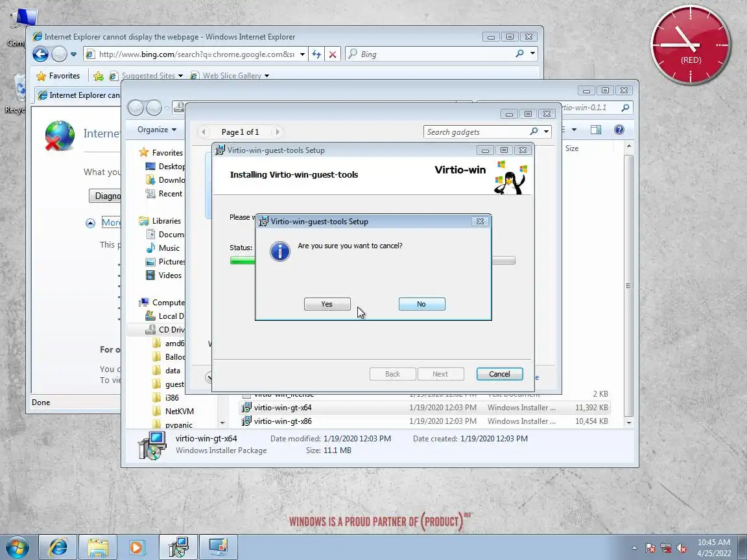This screenshot has width=747, height=560.
Task: Select Computer in the navigation pane
Action: (161, 303)
